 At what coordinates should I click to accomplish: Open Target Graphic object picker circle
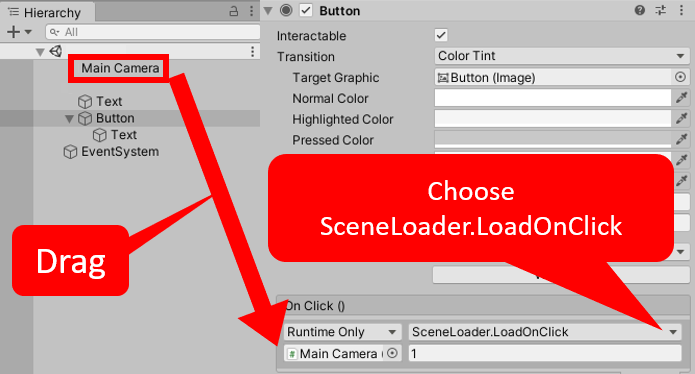click(680, 77)
